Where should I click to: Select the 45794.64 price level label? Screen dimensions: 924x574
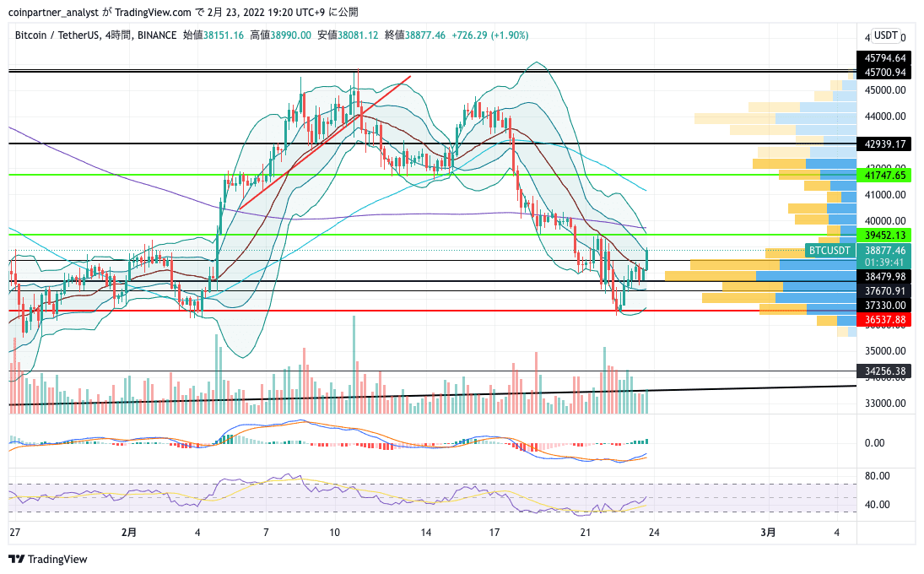pyautogui.click(x=884, y=57)
